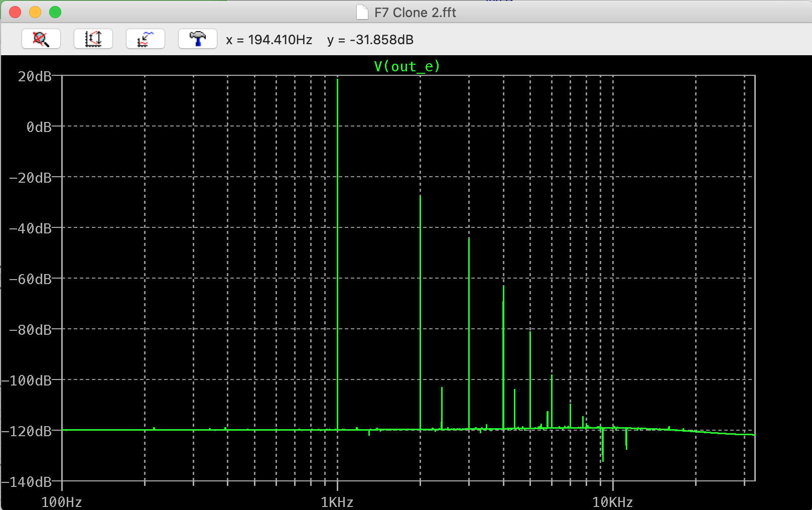
Task: Click the 0dB vertical axis label
Action: click(x=39, y=127)
